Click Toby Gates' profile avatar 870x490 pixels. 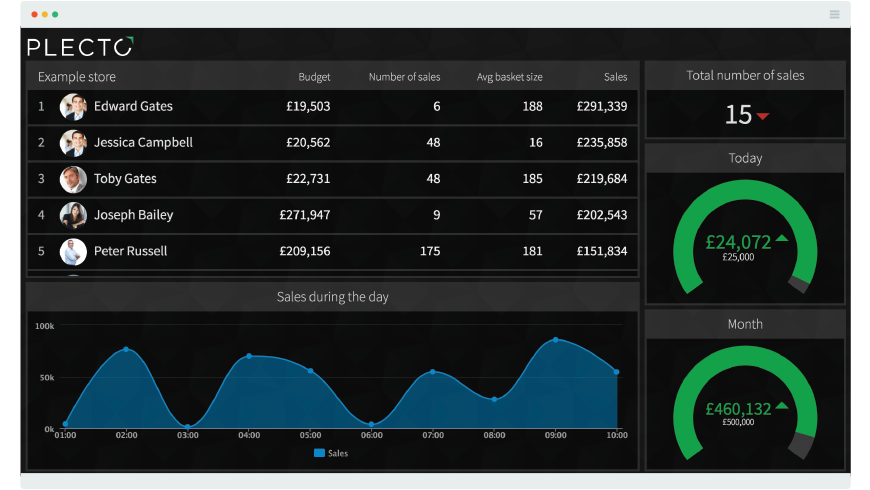(x=73, y=179)
